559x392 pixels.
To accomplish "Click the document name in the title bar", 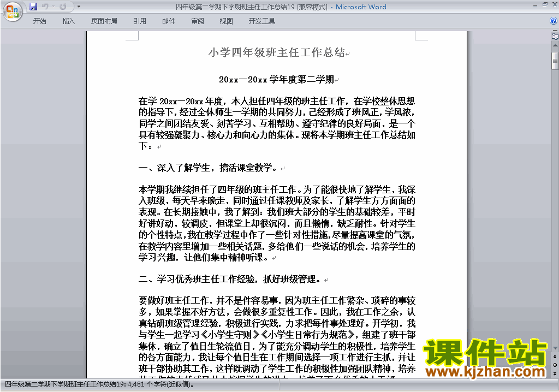I will click(x=235, y=7).
